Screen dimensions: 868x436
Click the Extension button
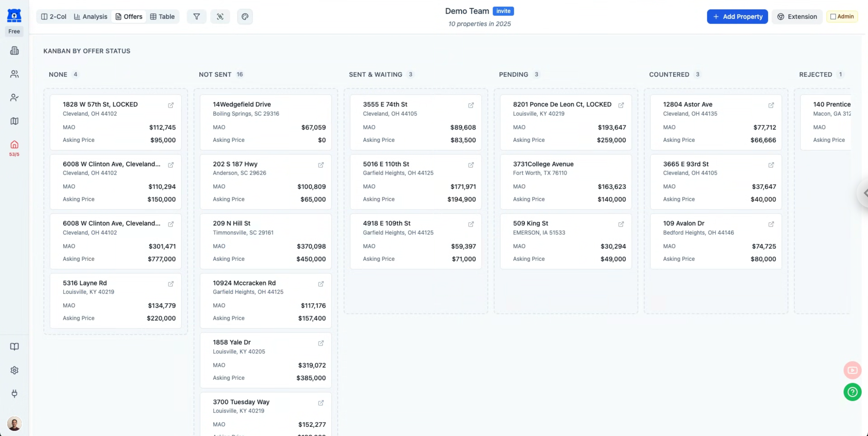click(x=797, y=17)
